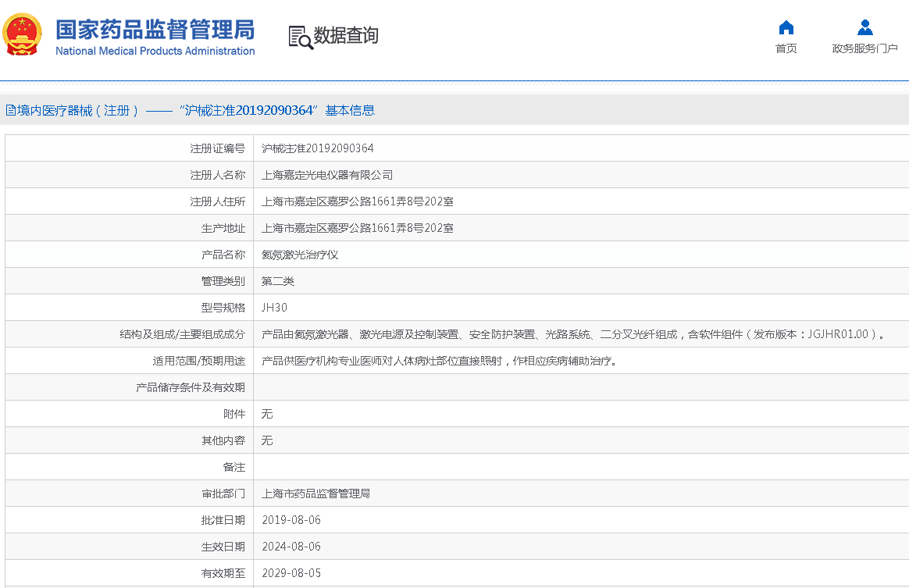Screen dimensions: 909x588
Task: Click the 数据查询 heading text
Action: (346, 36)
